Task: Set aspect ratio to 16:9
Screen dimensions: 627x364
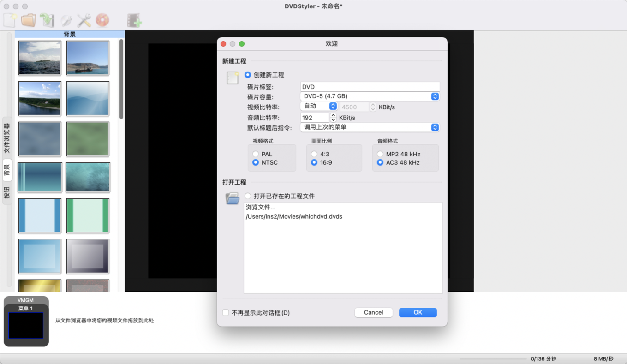Action: coord(314,162)
